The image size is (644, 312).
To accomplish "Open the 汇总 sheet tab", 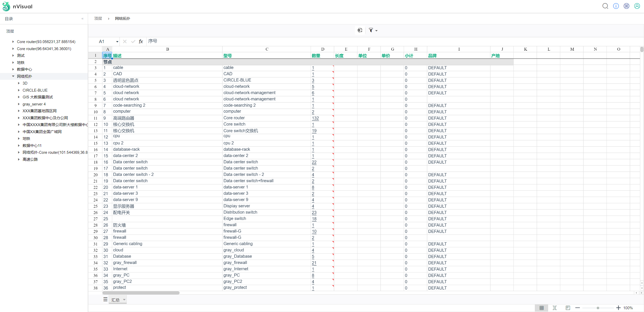I will (116, 300).
